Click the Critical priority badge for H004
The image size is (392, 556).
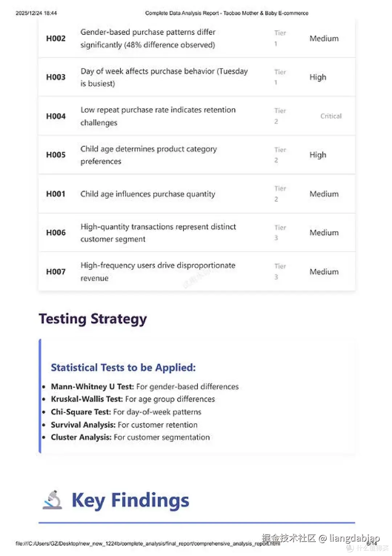pyautogui.click(x=331, y=116)
